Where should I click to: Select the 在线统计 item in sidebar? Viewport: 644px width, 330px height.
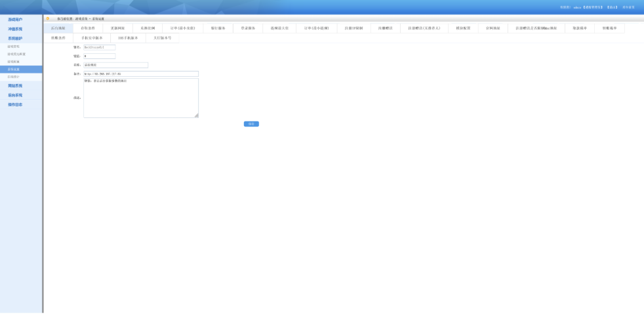pos(14,77)
